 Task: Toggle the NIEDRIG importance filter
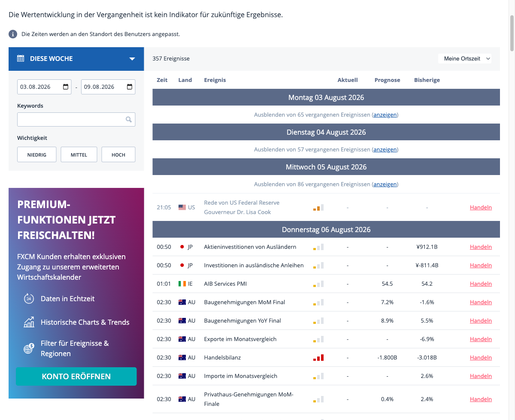[x=37, y=155]
